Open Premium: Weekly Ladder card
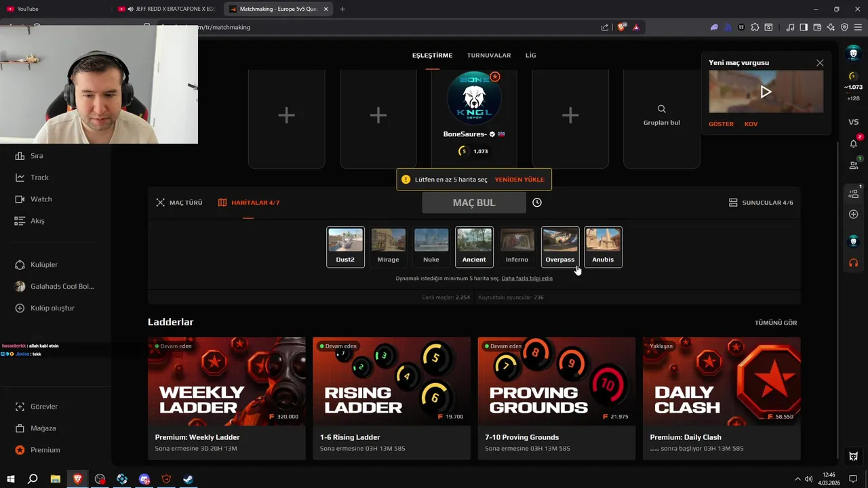868x488 pixels. click(x=226, y=399)
